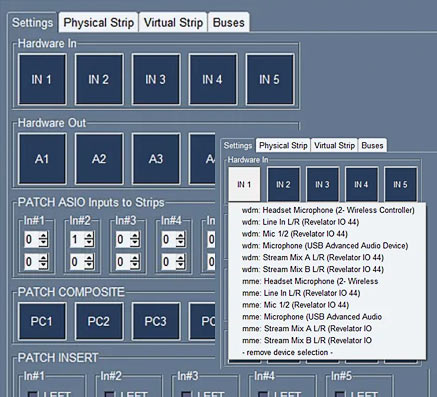The height and width of the screenshot is (397, 437).
Task: Choose wdm: Stream Mix B L/R
Action: (x=327, y=269)
